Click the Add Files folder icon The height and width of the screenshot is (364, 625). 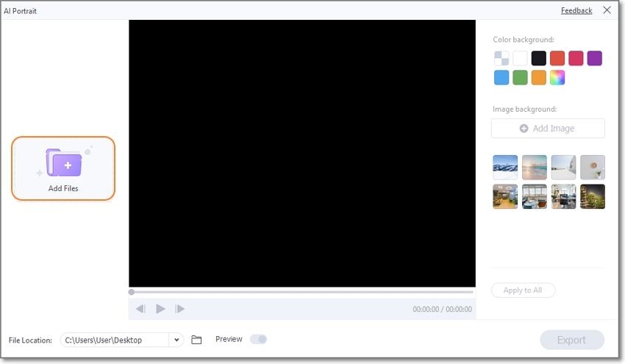pos(64,163)
